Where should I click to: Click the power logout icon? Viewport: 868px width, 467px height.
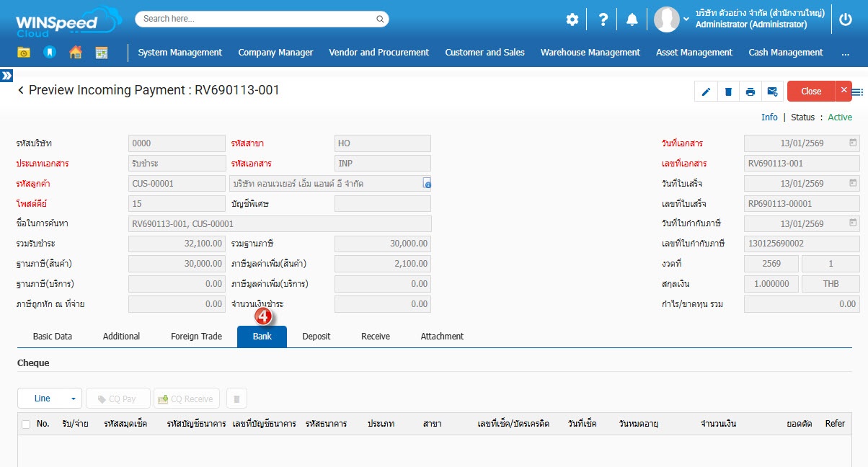846,19
